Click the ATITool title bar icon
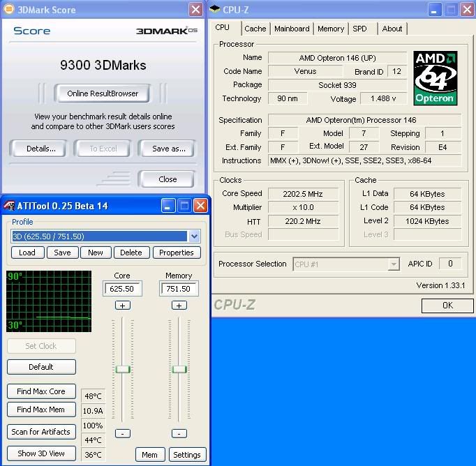476x466 pixels. tap(9, 206)
